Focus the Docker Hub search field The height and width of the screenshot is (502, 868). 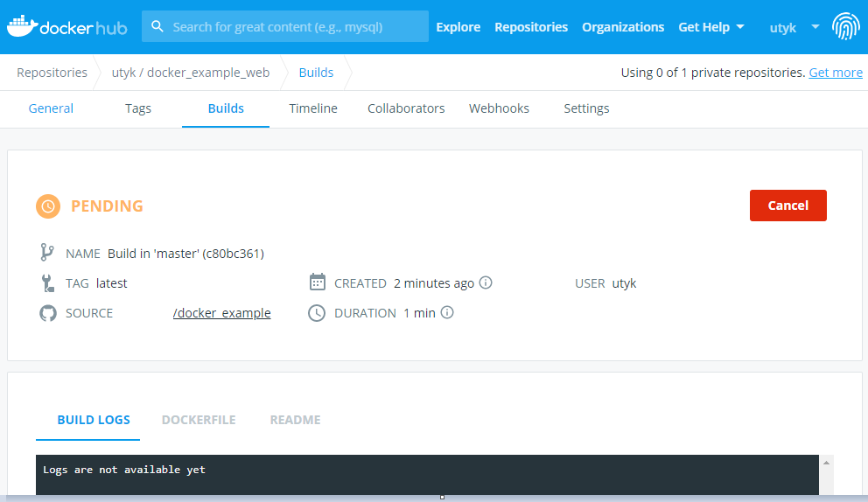click(x=285, y=26)
